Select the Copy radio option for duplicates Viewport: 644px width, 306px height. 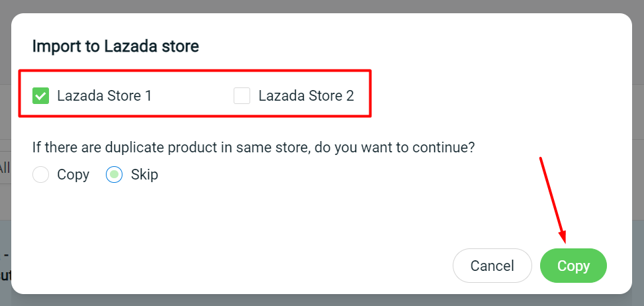pos(40,175)
